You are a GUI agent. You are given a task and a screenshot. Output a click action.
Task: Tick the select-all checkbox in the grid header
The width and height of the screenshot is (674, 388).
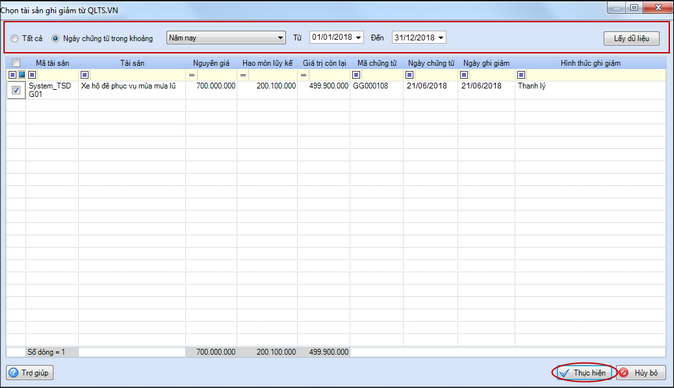point(16,63)
